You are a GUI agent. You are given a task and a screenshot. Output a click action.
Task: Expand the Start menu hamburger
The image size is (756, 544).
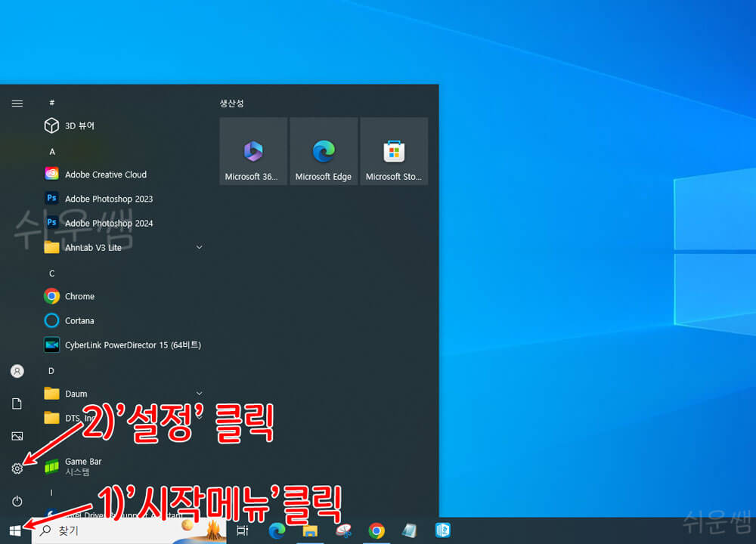point(17,104)
